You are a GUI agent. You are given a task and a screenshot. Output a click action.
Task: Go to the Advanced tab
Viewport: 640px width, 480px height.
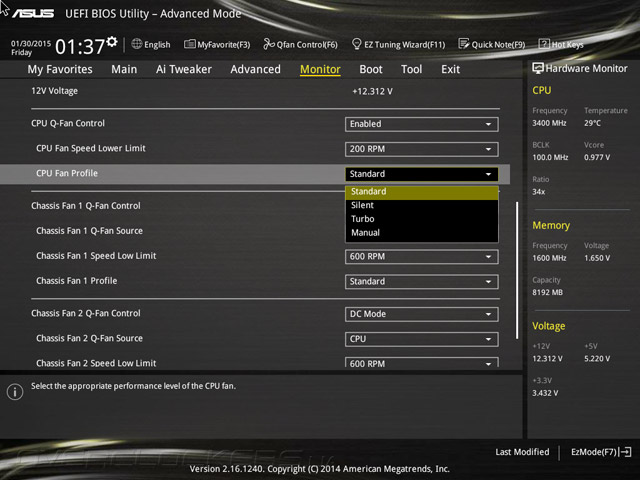pos(256,69)
